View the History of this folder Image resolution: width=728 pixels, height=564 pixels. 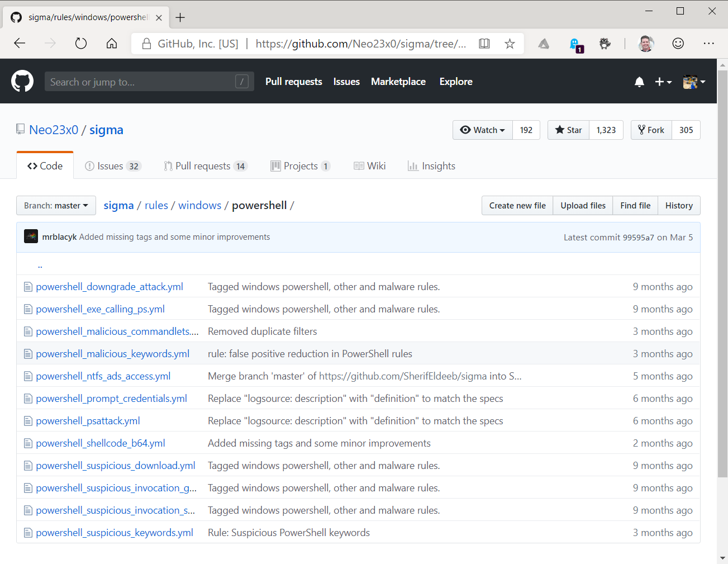tap(679, 206)
